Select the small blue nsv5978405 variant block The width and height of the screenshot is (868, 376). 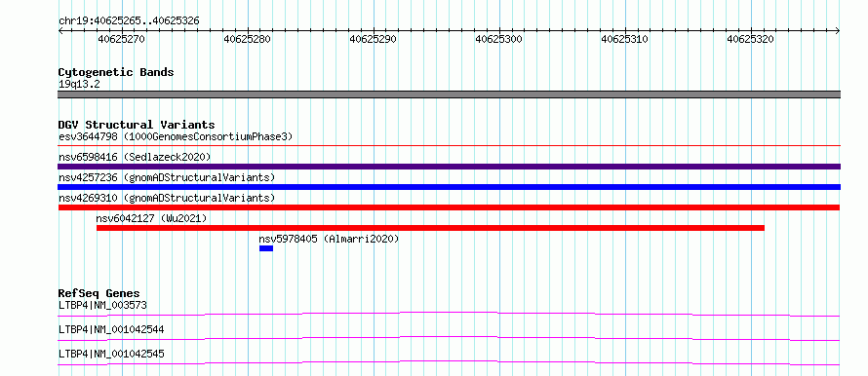pos(266,248)
